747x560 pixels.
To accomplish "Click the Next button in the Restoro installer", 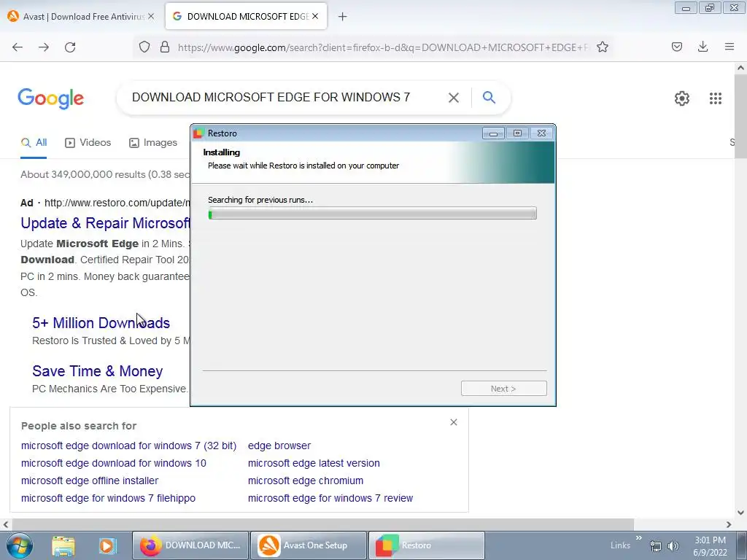I will (503, 389).
